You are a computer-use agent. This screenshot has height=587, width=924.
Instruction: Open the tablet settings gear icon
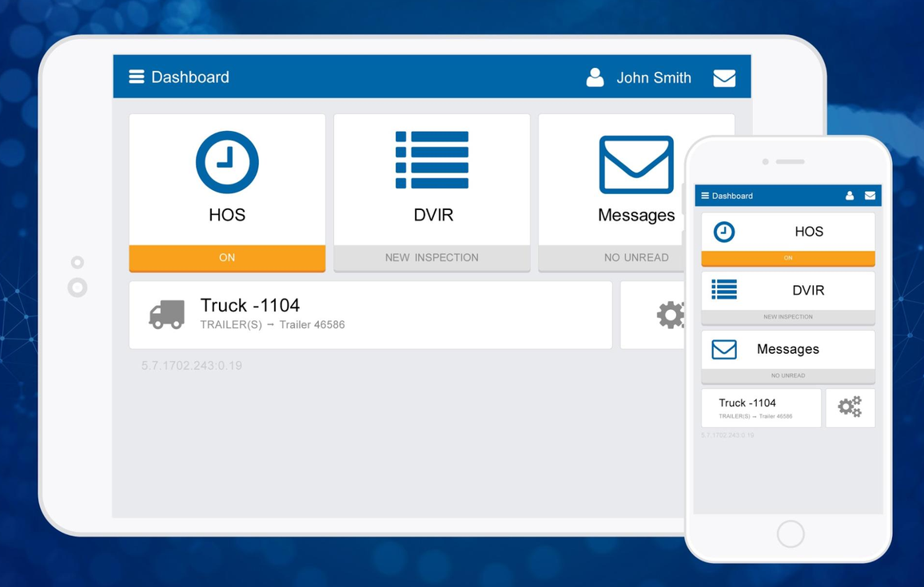tap(671, 315)
